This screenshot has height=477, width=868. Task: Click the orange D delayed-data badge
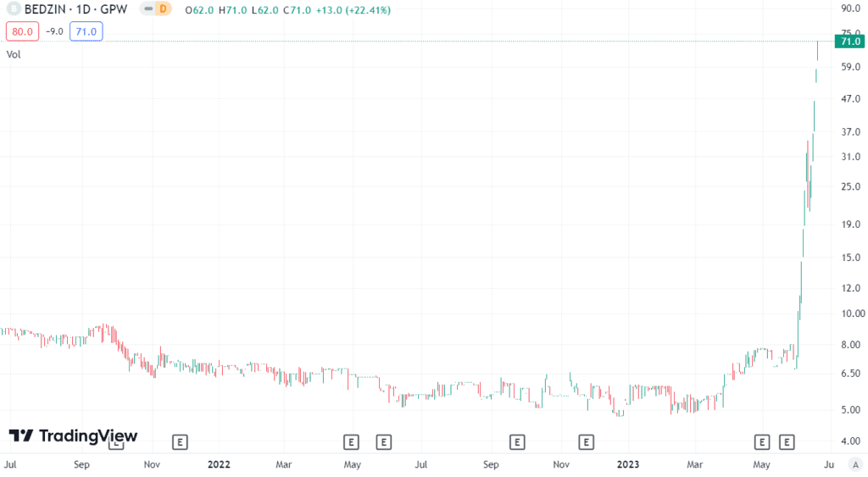[164, 9]
